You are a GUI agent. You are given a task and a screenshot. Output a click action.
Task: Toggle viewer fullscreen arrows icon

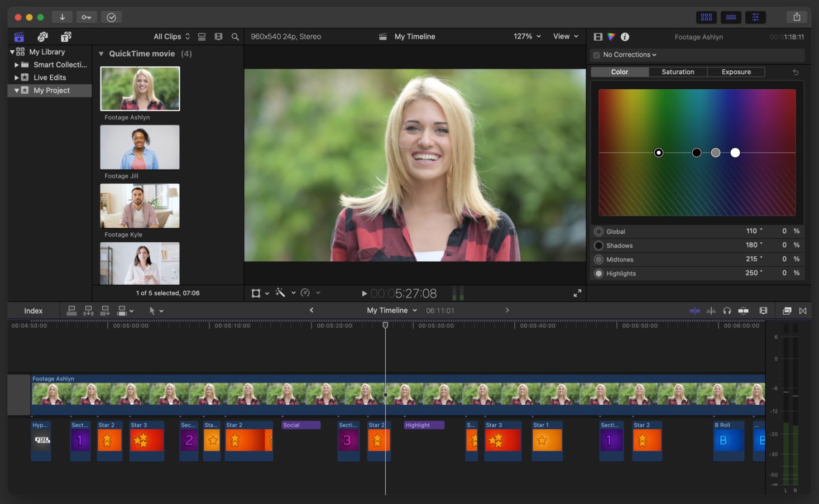(577, 293)
